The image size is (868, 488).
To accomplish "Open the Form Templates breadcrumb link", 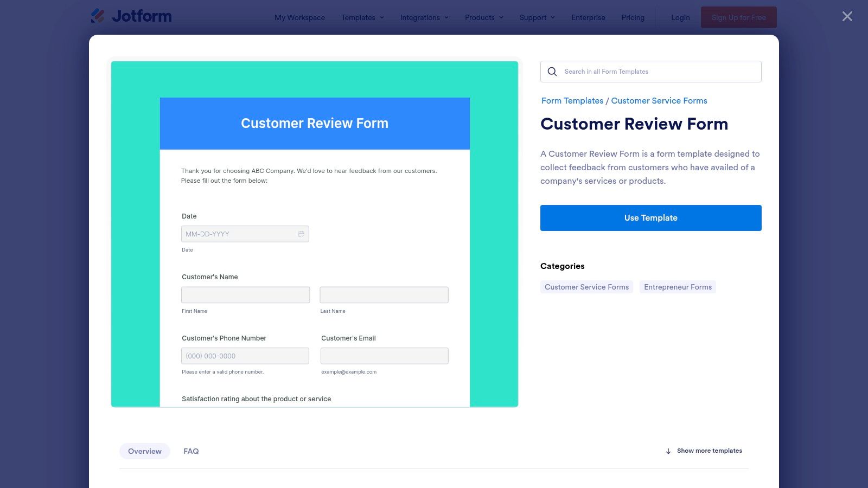I will (x=572, y=100).
